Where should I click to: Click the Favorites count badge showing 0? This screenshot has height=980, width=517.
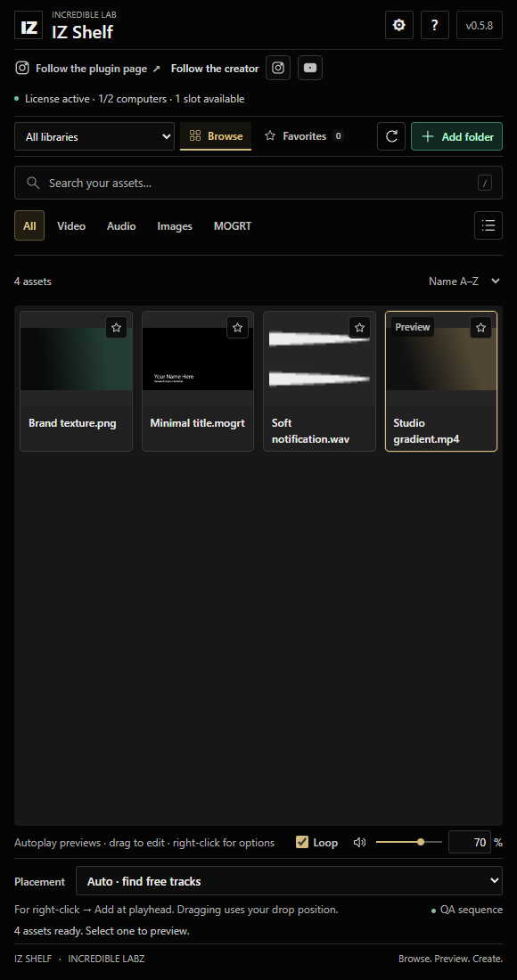[x=338, y=135]
